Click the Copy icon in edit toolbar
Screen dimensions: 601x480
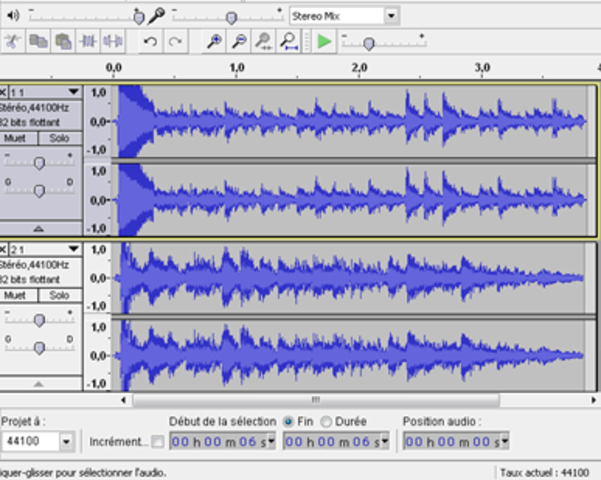(38, 41)
